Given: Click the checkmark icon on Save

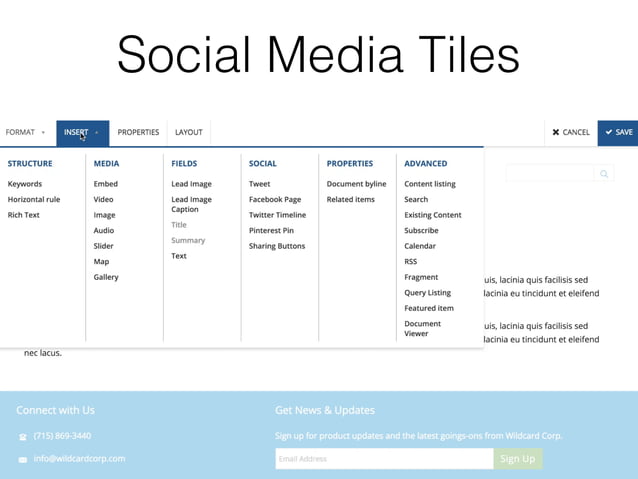Looking at the screenshot, I should 609,132.
